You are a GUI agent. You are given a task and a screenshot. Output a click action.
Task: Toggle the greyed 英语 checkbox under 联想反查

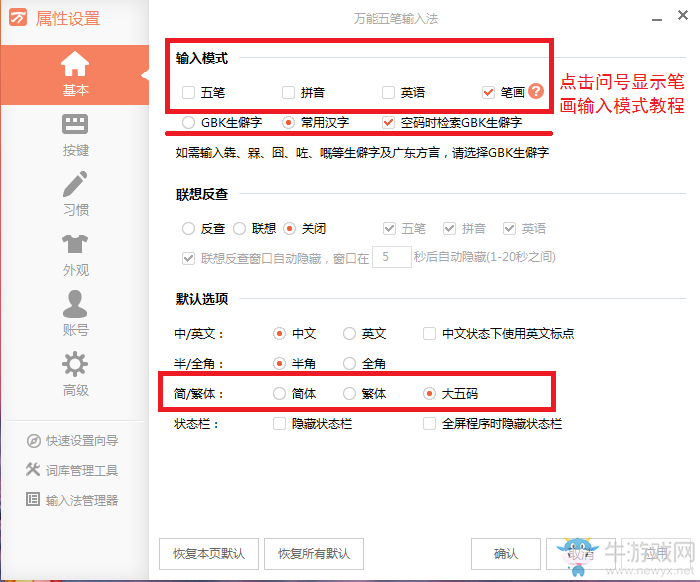(x=509, y=229)
